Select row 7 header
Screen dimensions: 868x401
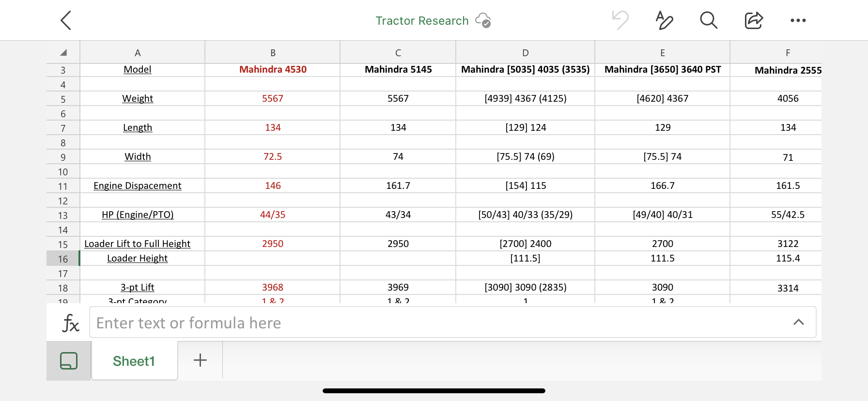coord(63,128)
